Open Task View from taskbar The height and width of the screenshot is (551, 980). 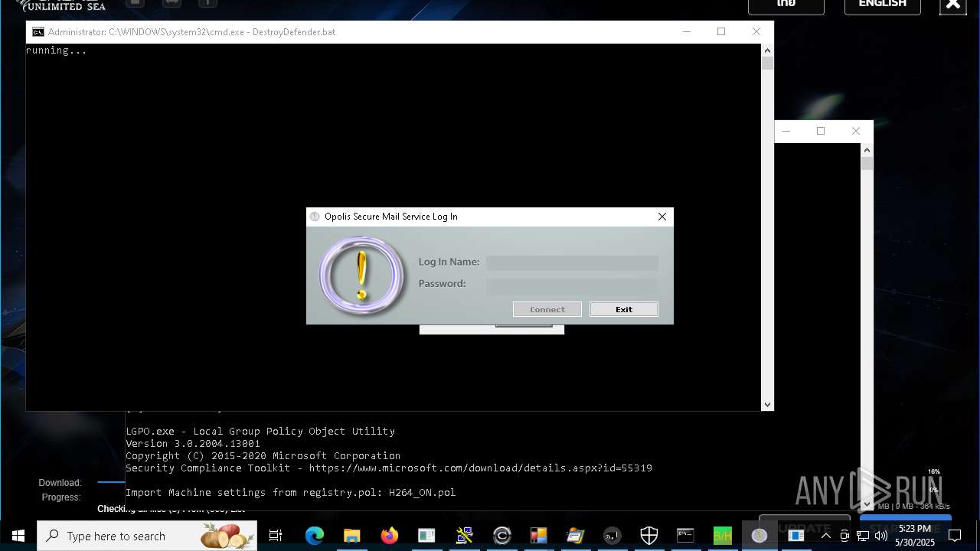click(276, 536)
